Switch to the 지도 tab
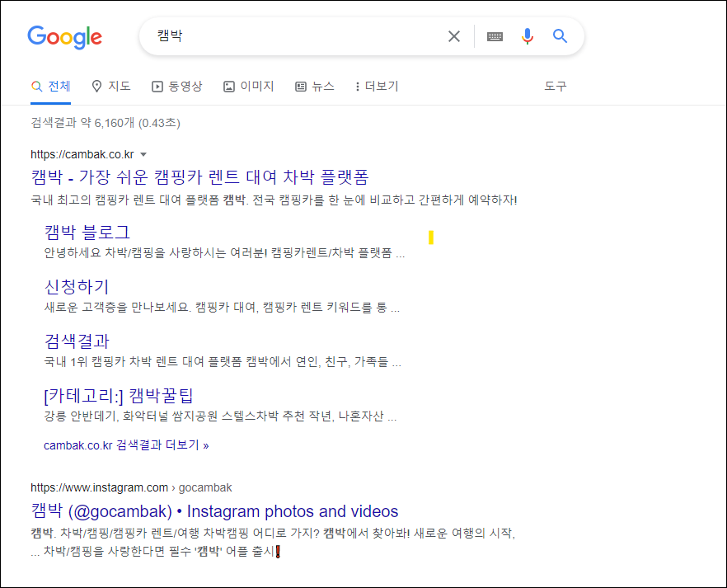The width and height of the screenshot is (727, 588). click(111, 87)
